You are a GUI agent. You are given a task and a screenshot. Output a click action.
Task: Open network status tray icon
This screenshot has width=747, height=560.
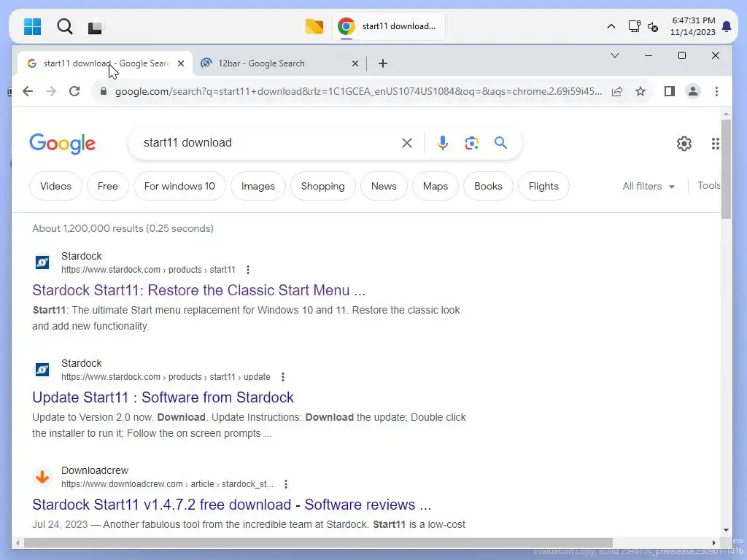point(634,26)
